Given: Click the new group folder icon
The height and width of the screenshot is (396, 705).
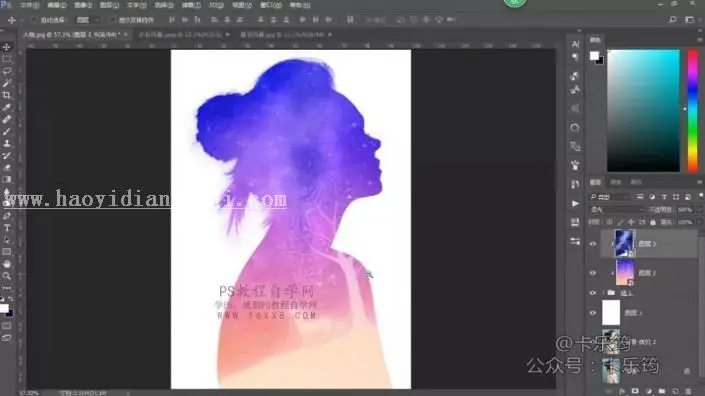Looking at the screenshot, I should tap(662, 392).
